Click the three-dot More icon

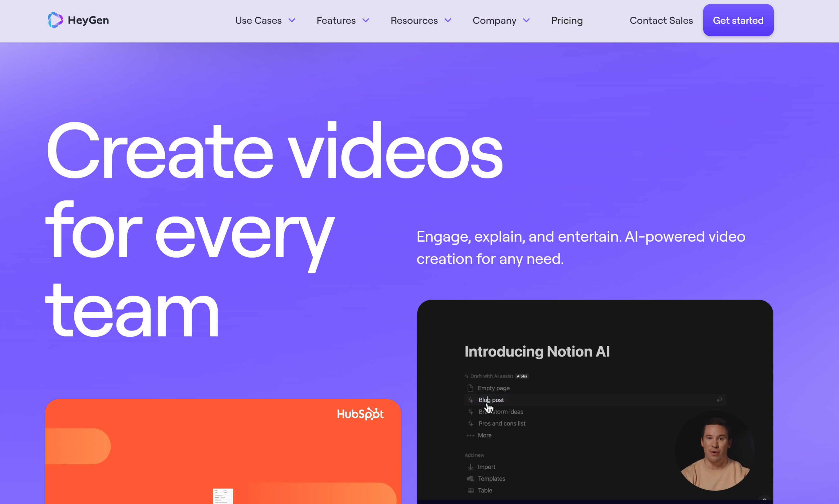[x=470, y=435]
